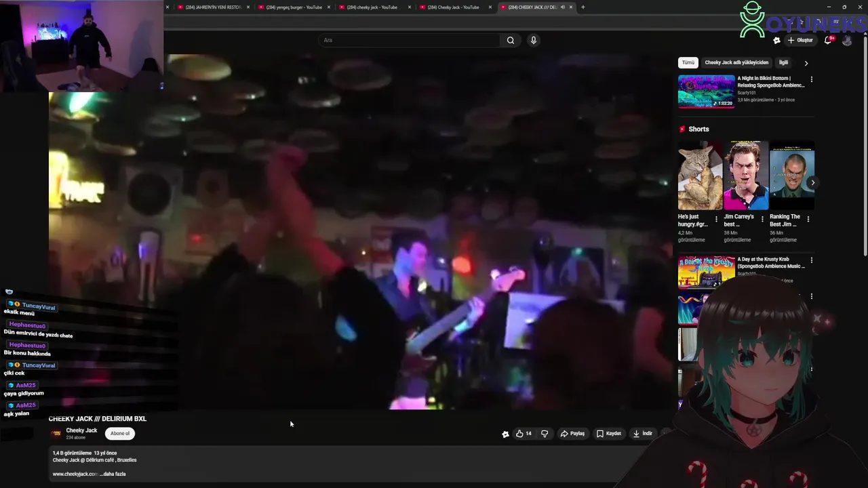The width and height of the screenshot is (868, 488).
Task: Open the www.cheekyjack.com link
Action: coord(75,474)
